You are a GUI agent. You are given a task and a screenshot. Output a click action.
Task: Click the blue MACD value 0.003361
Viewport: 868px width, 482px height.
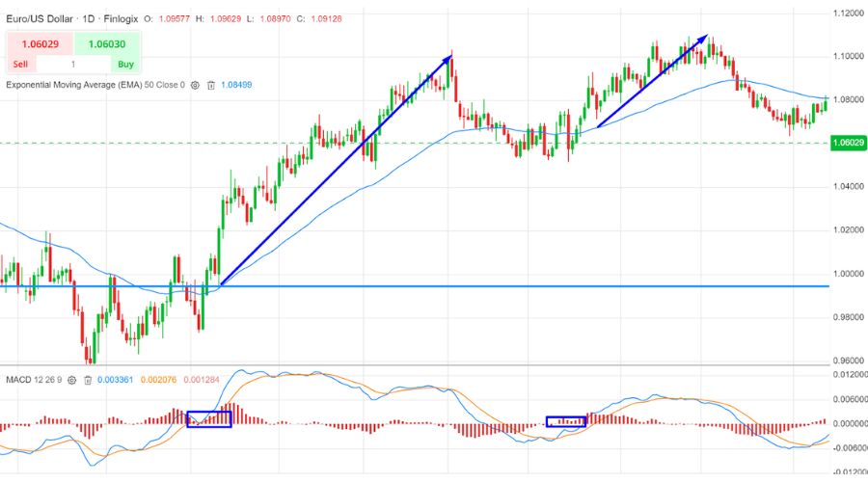point(116,379)
